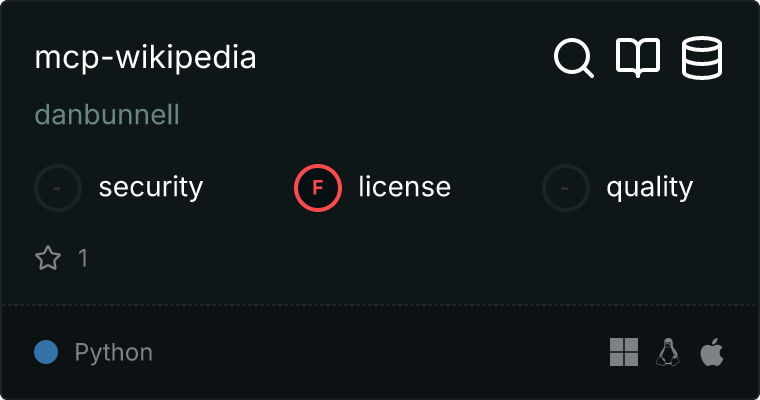Open the book resources icon
This screenshot has height=400, width=760.
(x=638, y=58)
